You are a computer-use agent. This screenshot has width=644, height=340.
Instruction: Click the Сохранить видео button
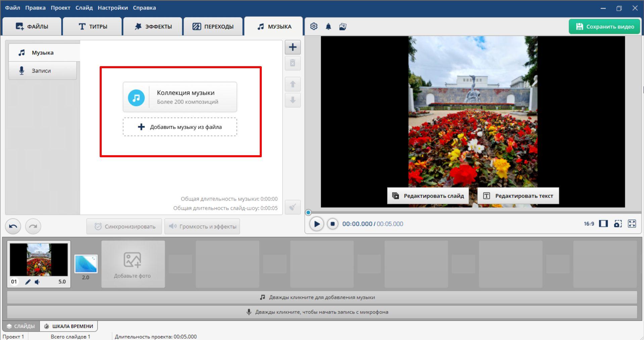point(604,27)
